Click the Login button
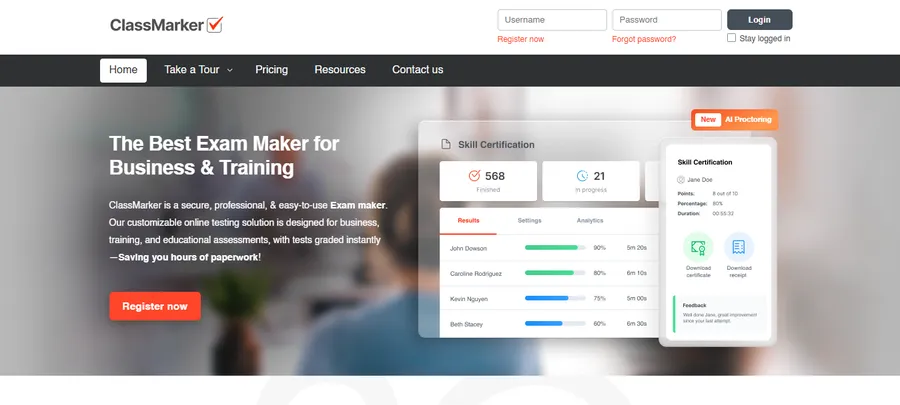 [759, 20]
